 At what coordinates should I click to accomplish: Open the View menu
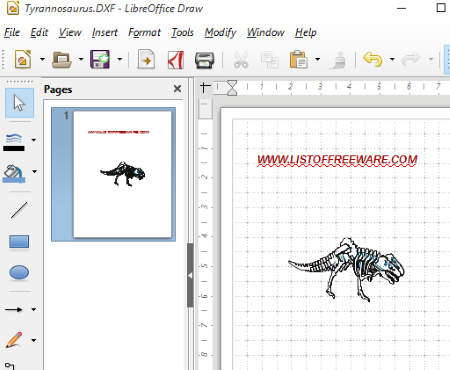coord(70,33)
